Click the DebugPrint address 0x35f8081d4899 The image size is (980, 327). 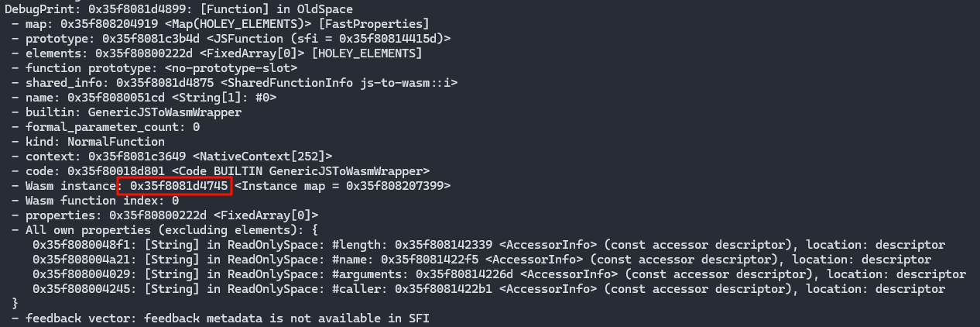122,9
